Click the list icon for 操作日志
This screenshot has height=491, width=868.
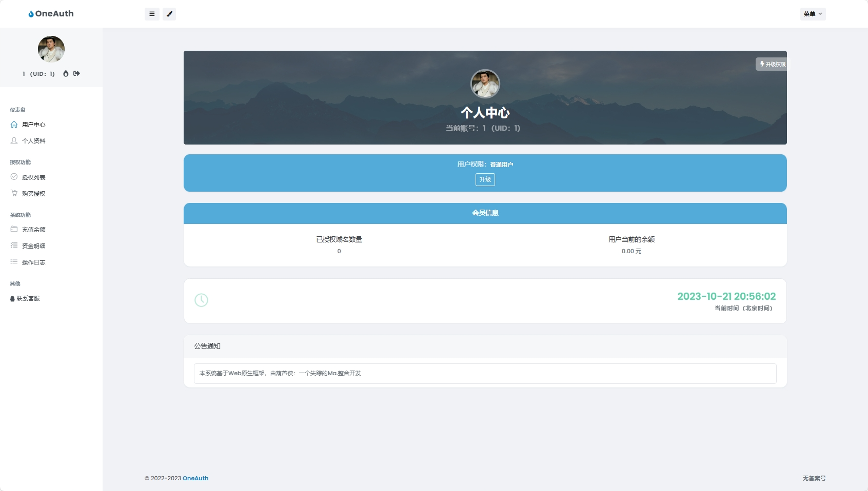coord(14,262)
